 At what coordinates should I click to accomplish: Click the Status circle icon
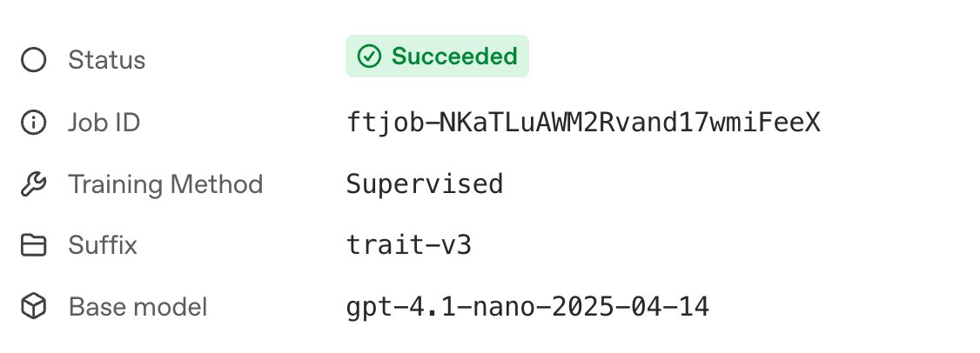tap(33, 60)
